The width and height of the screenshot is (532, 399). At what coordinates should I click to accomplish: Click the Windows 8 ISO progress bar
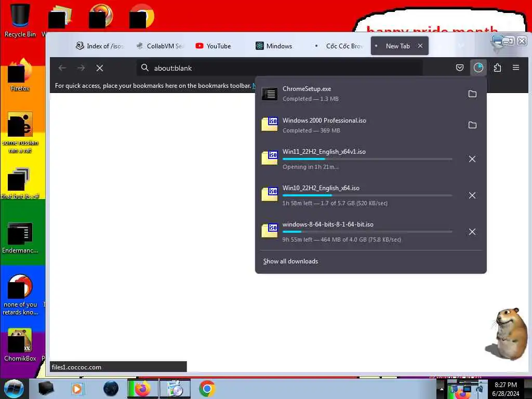point(367,231)
